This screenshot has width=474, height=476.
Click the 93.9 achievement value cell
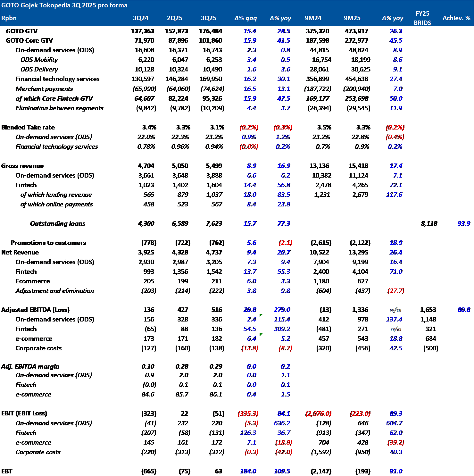point(464,223)
